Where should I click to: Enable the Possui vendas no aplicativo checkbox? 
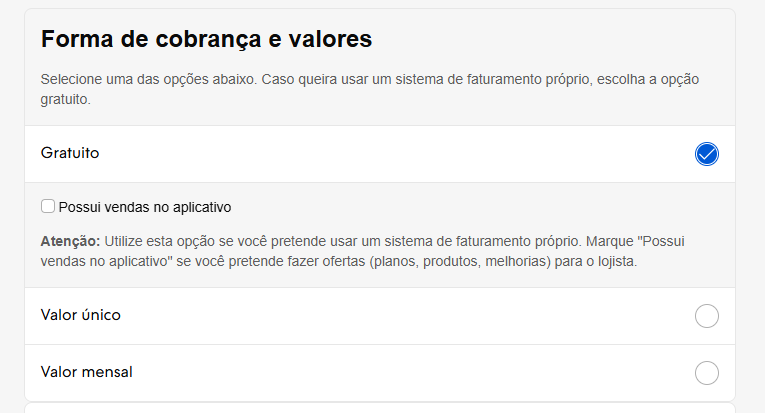48,207
